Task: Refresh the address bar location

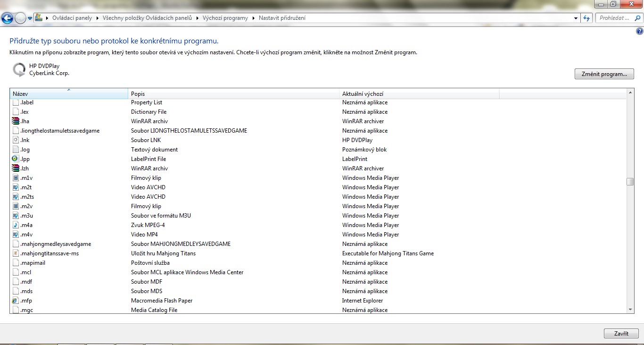Action: coord(586,18)
